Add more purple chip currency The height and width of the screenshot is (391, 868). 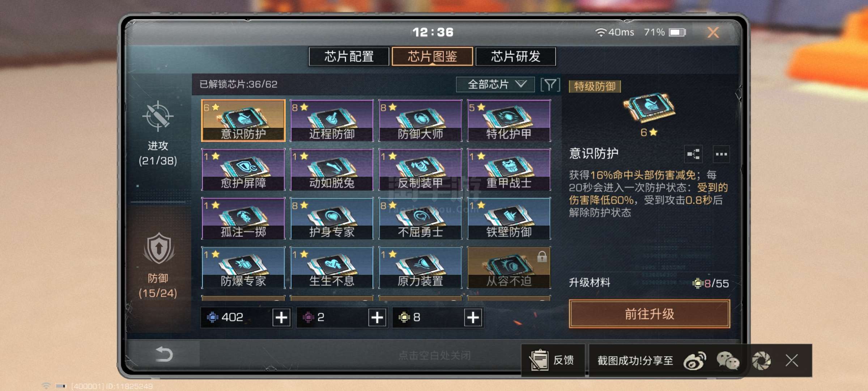(377, 318)
